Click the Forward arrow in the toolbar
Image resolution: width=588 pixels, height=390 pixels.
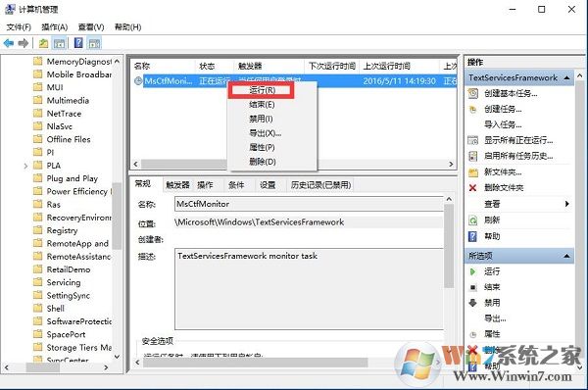click(x=24, y=43)
